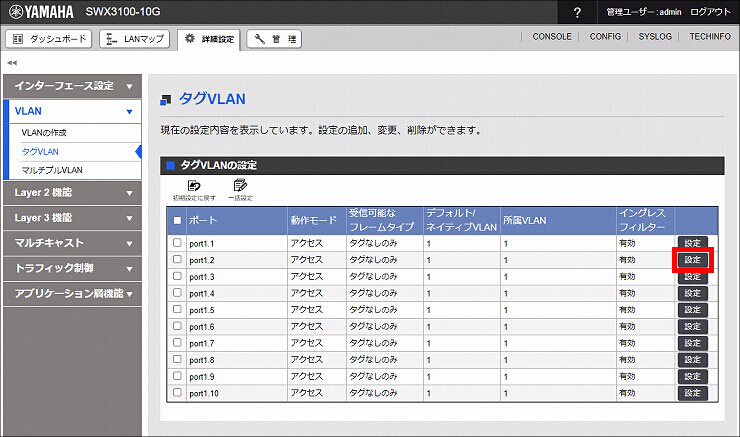The height and width of the screenshot is (437, 740).
Task: Select the 詳細設定 tab
Action: click(209, 39)
